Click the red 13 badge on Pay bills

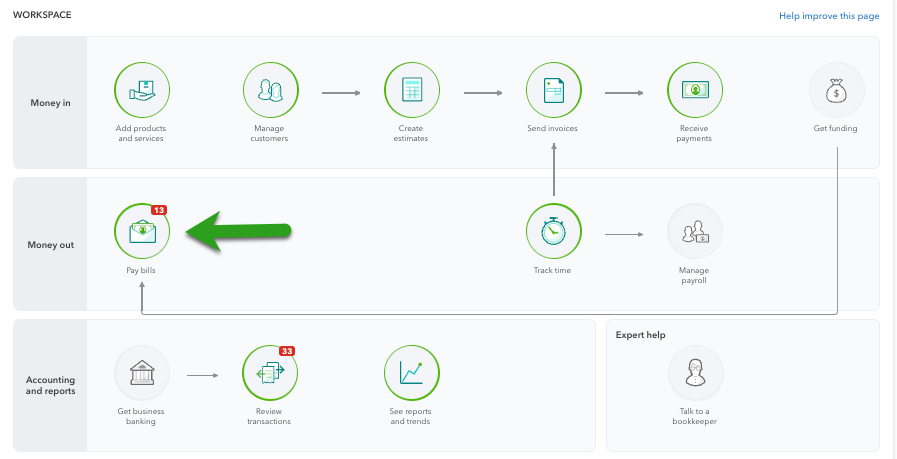click(159, 210)
